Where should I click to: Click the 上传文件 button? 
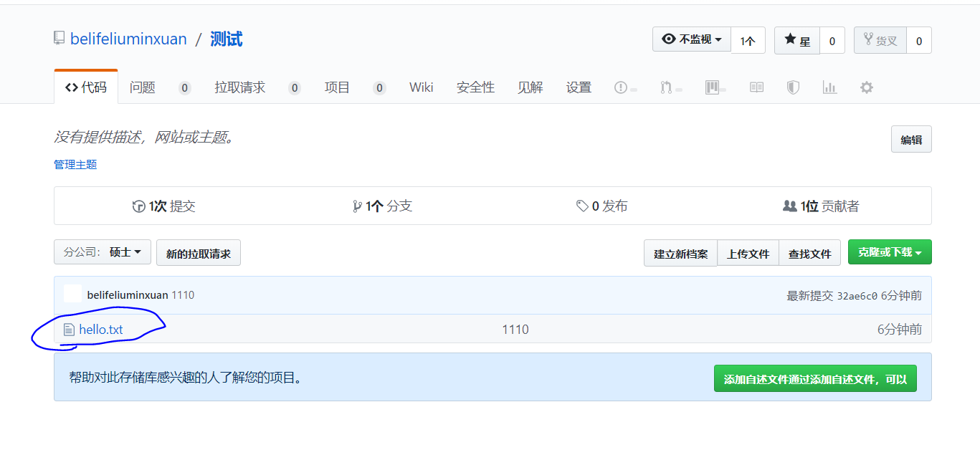748,253
